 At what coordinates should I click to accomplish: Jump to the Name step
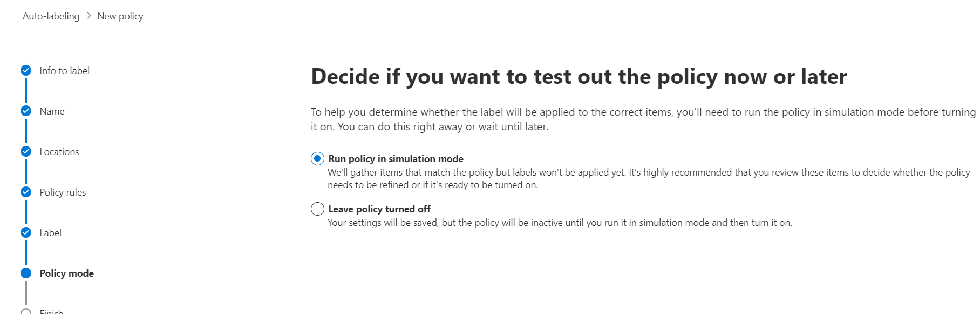[52, 111]
